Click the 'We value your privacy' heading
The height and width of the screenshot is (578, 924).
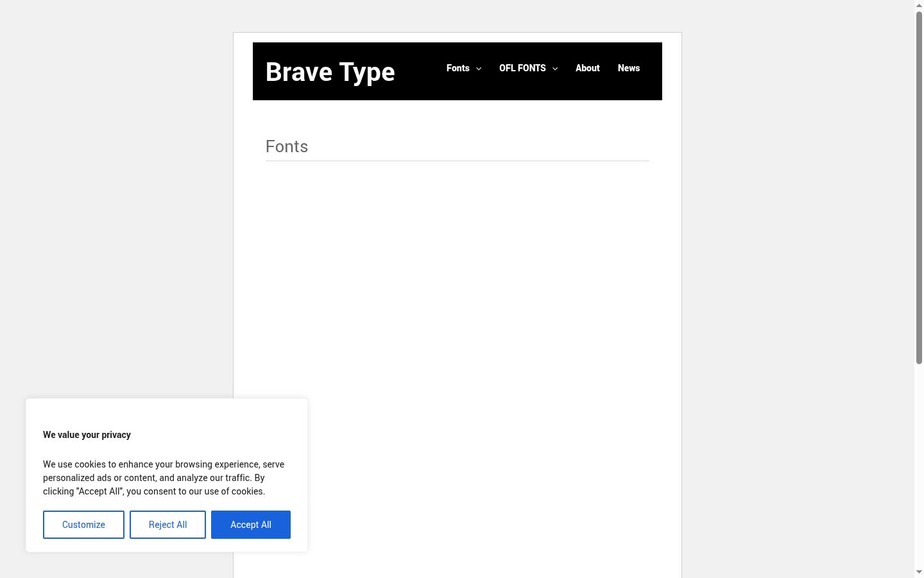[x=87, y=435]
